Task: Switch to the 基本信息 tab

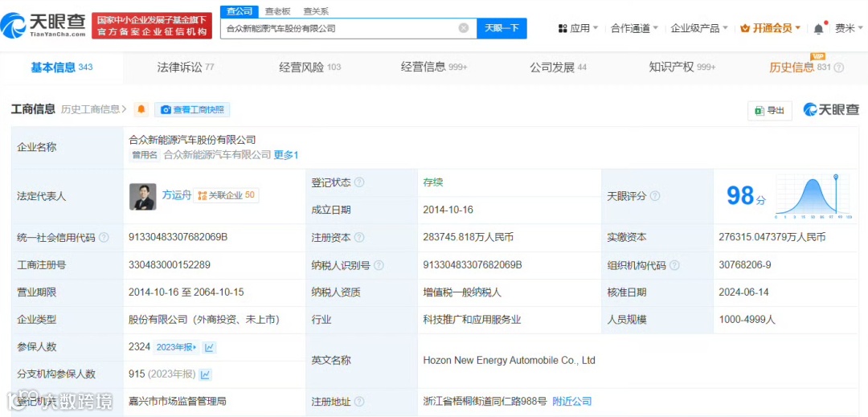Action: pos(61,68)
